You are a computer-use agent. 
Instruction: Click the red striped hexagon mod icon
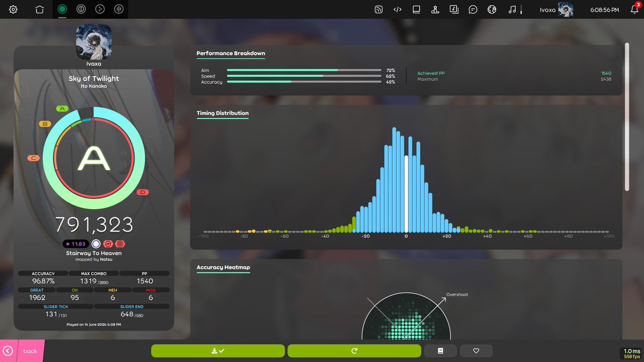[120, 243]
